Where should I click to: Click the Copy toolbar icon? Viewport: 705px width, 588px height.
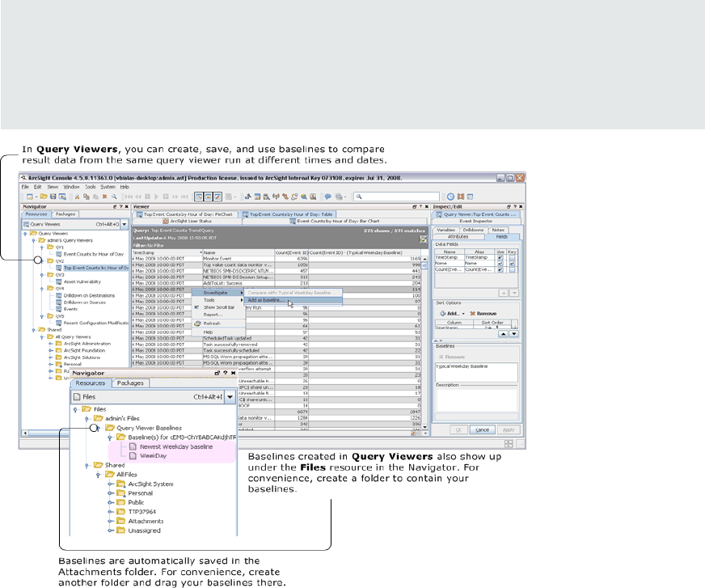87,197
